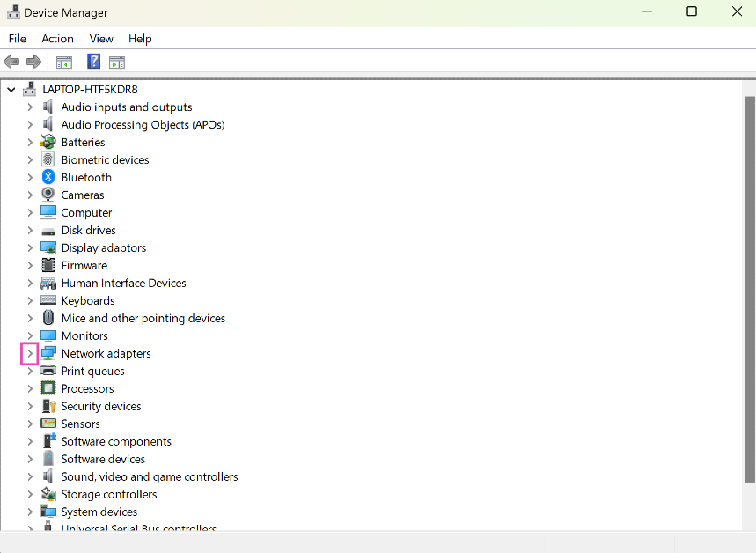Select Sound, video and game controllers
Screen dimensions: 756x553
[x=149, y=476]
